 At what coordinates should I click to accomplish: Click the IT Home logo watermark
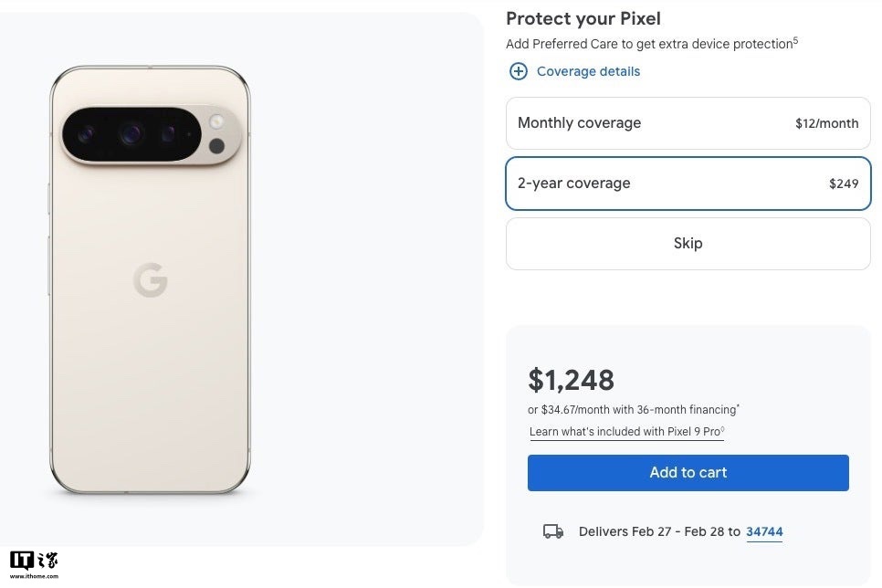click(34, 560)
